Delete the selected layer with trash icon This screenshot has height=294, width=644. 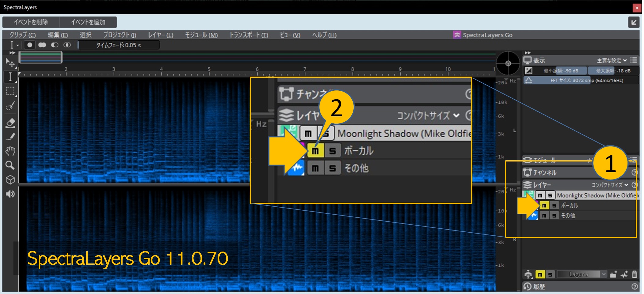[x=635, y=274]
